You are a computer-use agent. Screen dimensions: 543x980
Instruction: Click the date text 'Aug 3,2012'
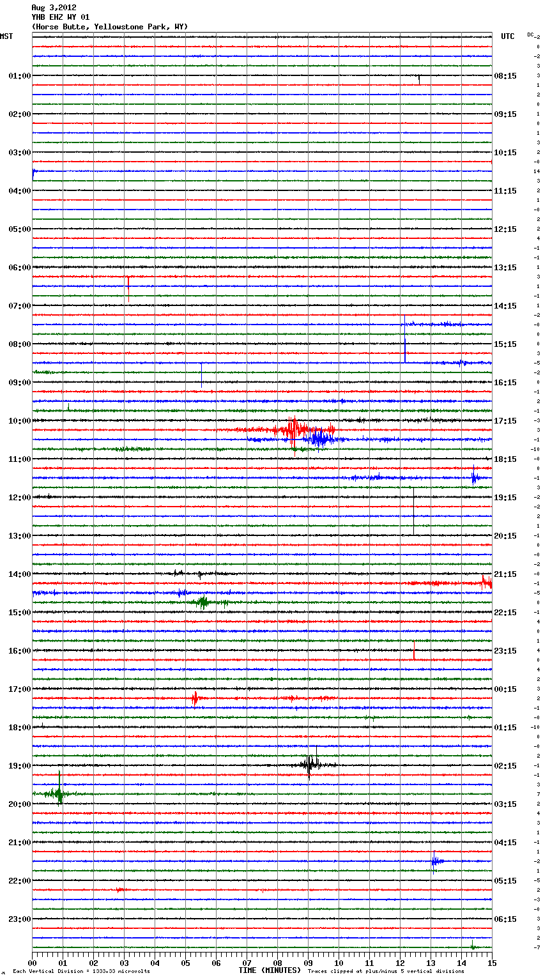54,8
